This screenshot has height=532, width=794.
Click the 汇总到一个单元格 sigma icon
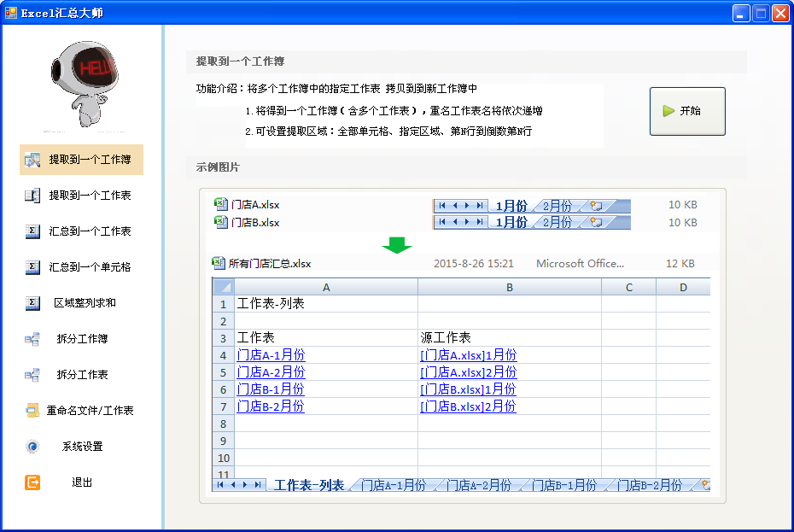click(x=32, y=267)
